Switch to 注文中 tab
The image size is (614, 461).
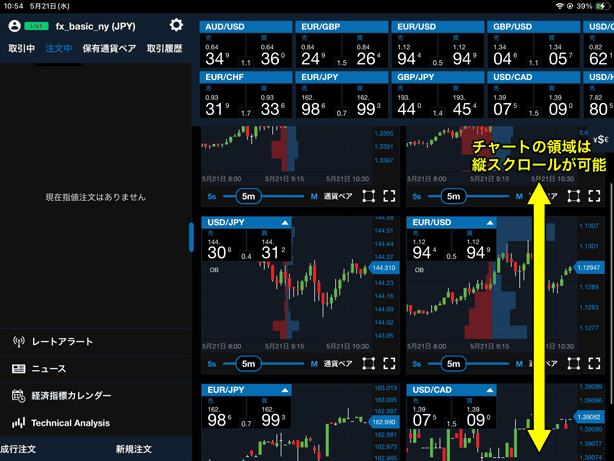[59, 49]
